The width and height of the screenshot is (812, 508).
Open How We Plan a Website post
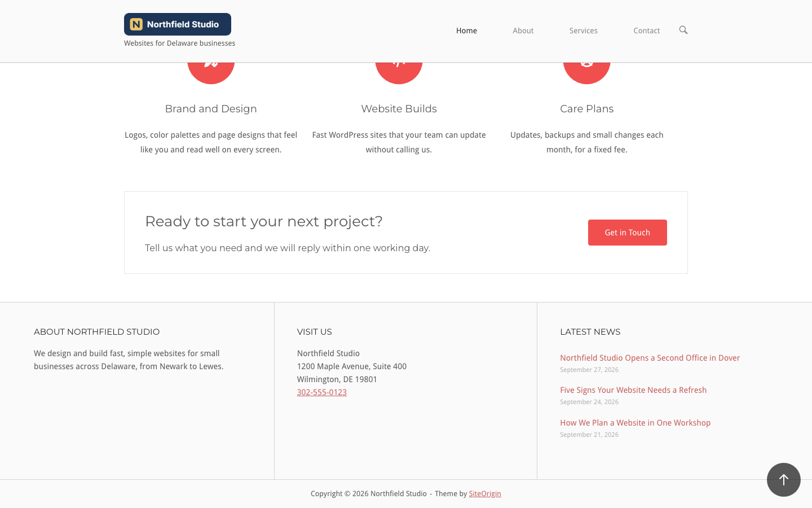pos(635,423)
